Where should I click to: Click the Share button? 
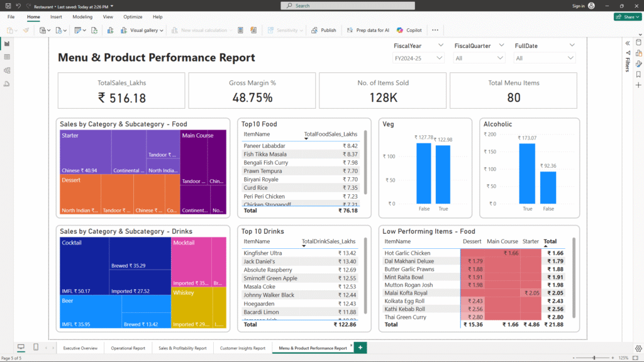[627, 17]
